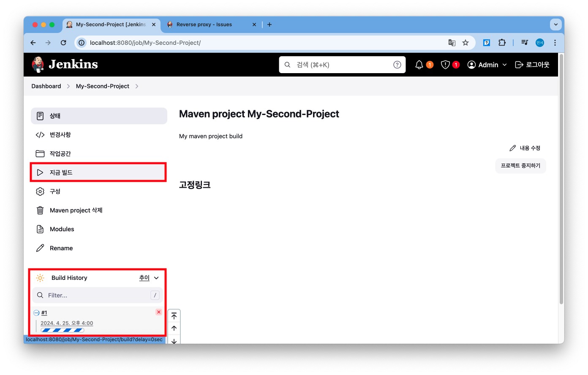Open the Modules page
588x375 pixels.
[x=99, y=229]
